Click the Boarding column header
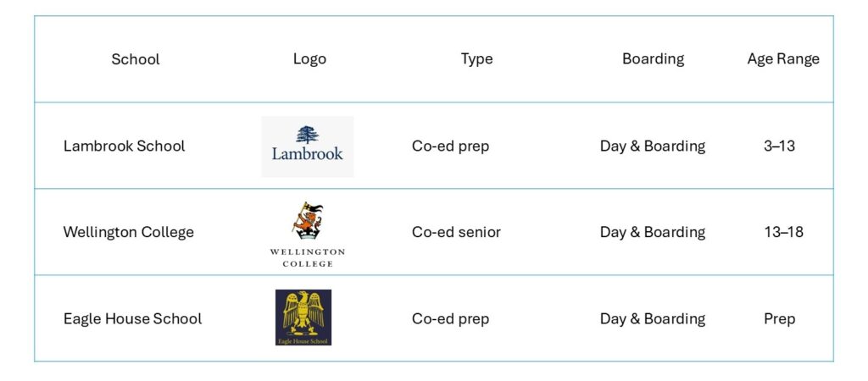 653,59
